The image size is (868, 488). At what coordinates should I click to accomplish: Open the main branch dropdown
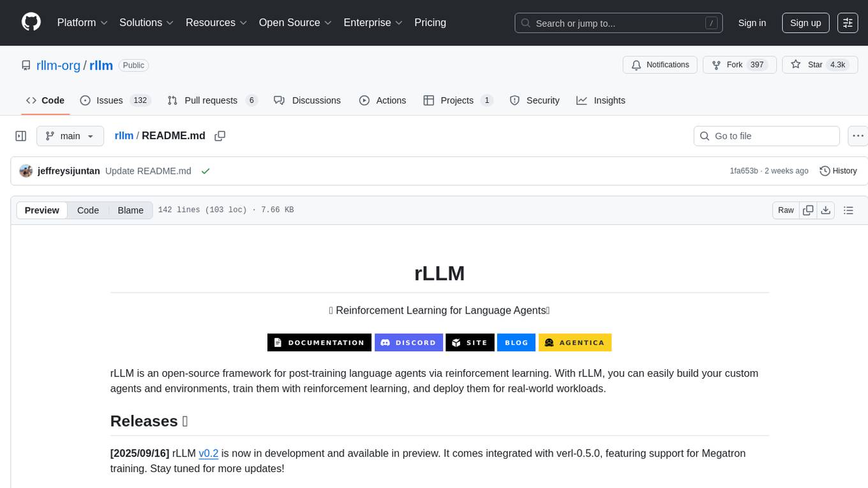(70, 136)
